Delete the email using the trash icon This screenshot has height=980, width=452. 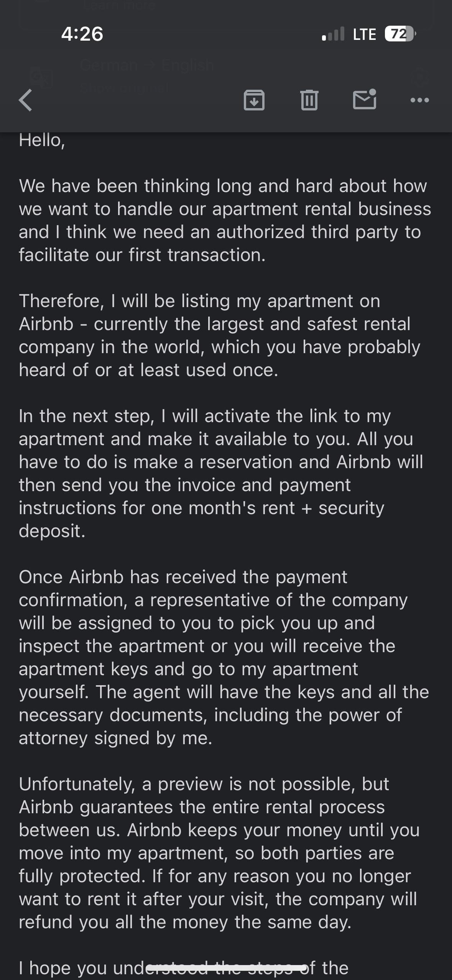[x=309, y=100]
